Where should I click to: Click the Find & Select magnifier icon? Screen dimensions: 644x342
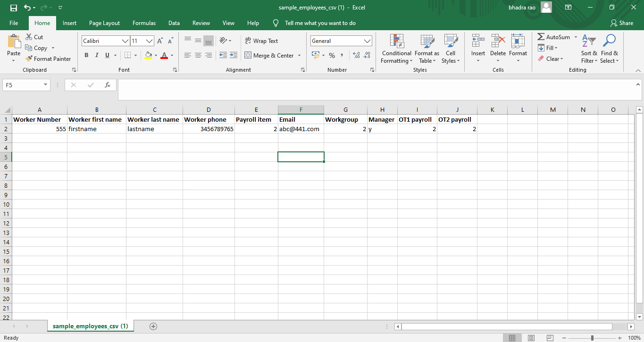point(609,42)
